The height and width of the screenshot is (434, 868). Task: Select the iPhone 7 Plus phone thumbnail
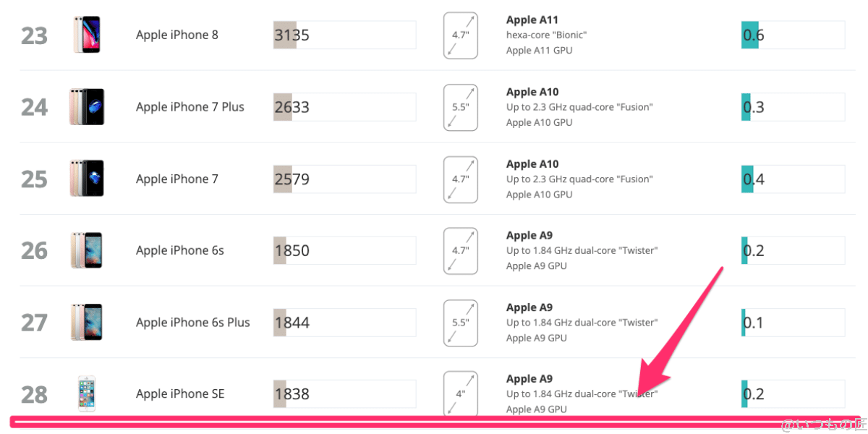pyautogui.click(x=87, y=106)
